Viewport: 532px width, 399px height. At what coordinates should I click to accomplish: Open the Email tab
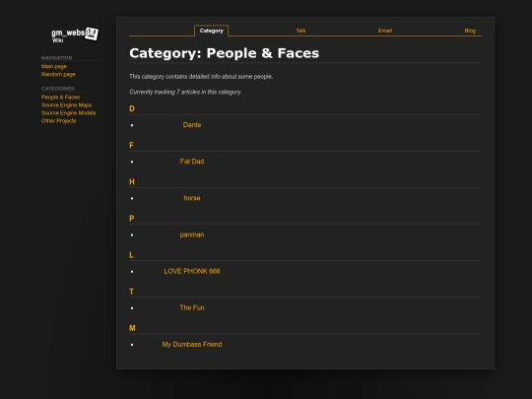point(385,31)
